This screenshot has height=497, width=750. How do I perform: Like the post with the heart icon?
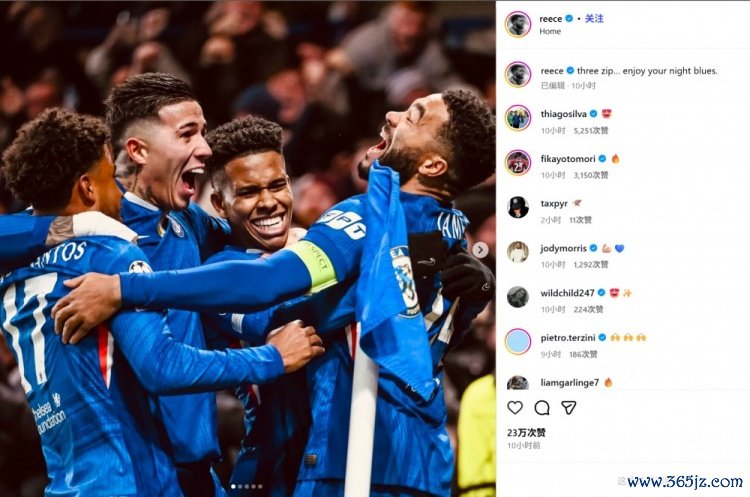click(515, 408)
